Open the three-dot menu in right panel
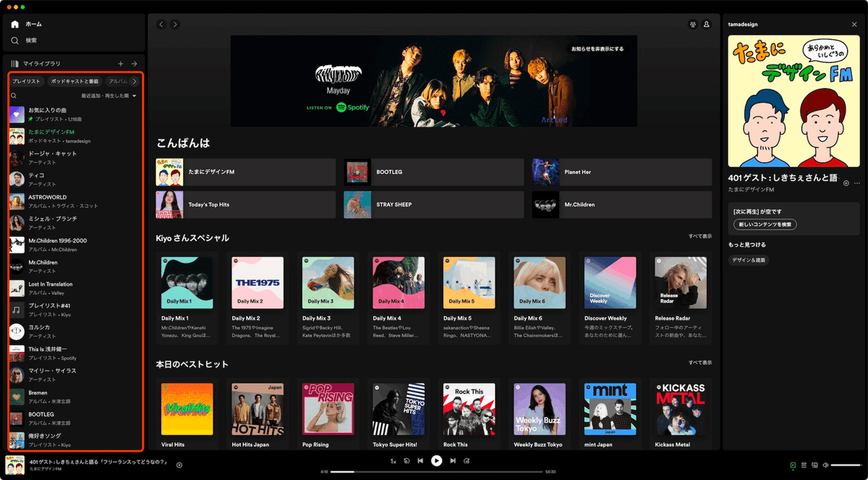 pos(857,183)
